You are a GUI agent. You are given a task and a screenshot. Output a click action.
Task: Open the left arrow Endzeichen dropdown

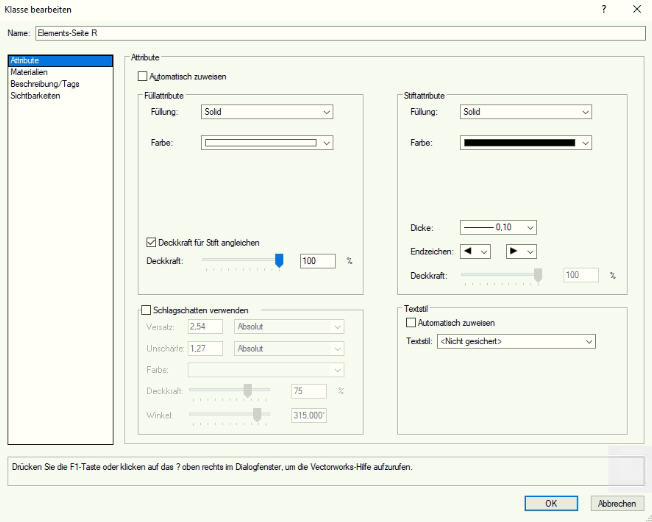pyautogui.click(x=475, y=252)
